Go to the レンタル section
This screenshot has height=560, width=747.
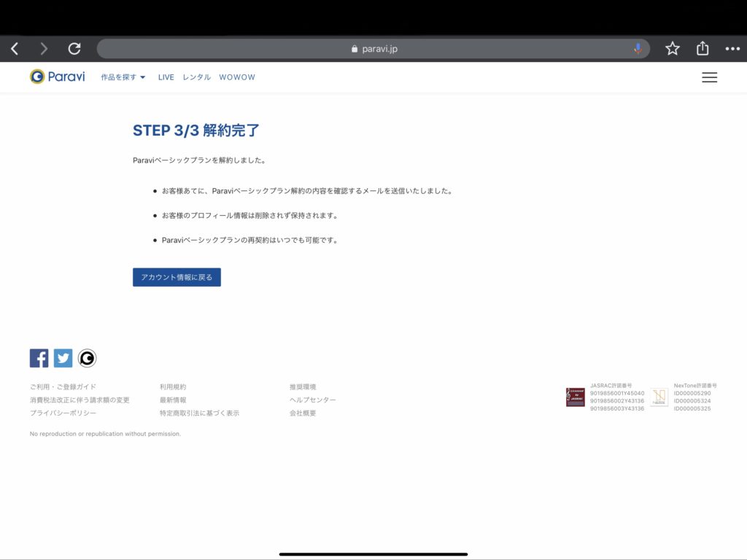tap(196, 77)
